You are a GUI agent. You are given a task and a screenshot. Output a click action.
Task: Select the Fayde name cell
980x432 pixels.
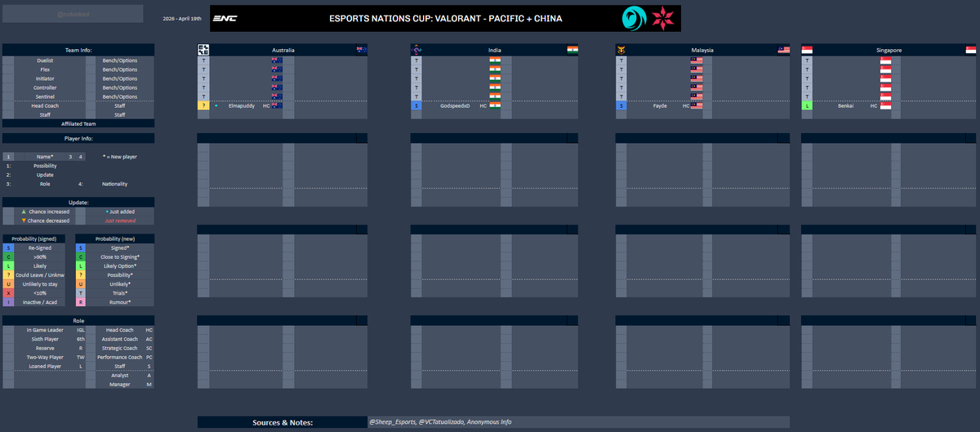pos(660,105)
